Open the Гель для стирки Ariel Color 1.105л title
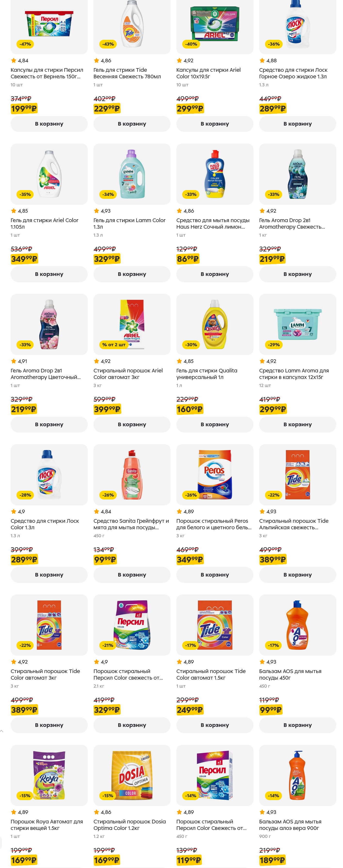This screenshot has width=343, height=868. click(x=44, y=223)
